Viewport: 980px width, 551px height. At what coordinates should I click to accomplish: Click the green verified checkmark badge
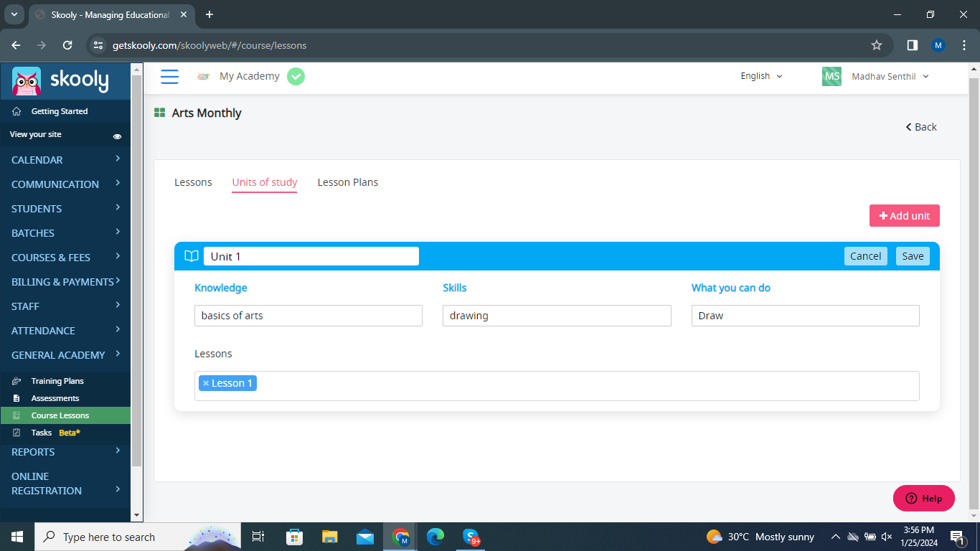(296, 76)
